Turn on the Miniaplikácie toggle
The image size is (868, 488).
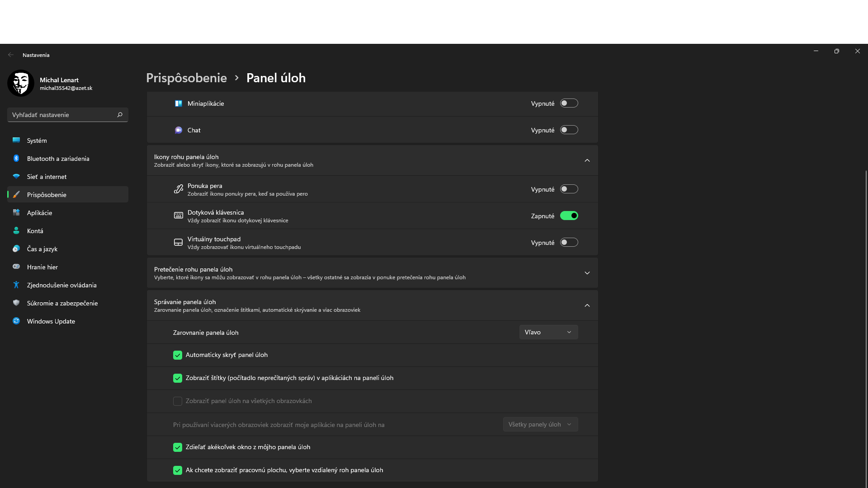click(569, 103)
